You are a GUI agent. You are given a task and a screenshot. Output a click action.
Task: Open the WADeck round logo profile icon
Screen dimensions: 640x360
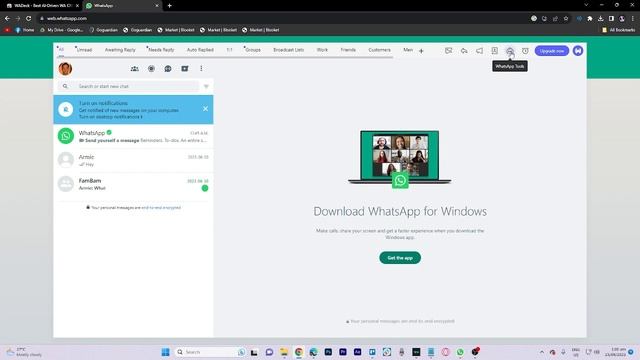(x=578, y=51)
